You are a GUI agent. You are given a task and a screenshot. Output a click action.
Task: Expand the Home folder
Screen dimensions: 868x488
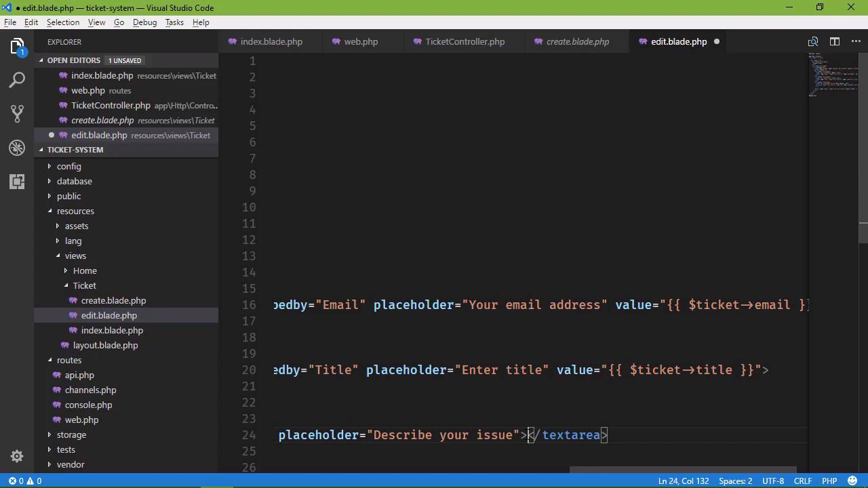point(65,270)
